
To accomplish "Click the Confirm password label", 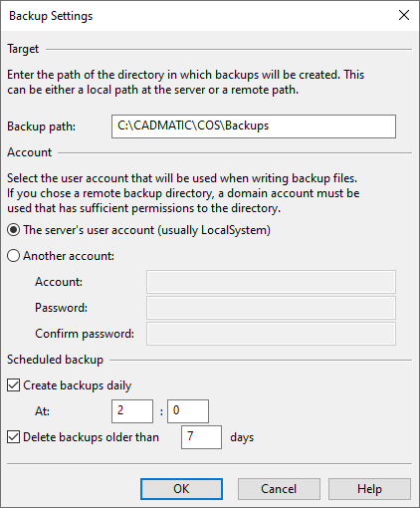I will (x=85, y=334).
